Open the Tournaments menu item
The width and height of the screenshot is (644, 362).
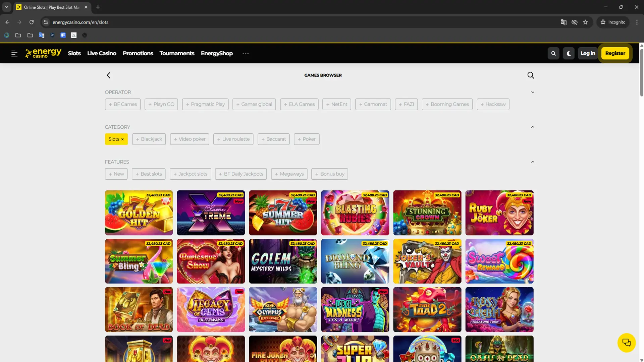pyautogui.click(x=177, y=53)
